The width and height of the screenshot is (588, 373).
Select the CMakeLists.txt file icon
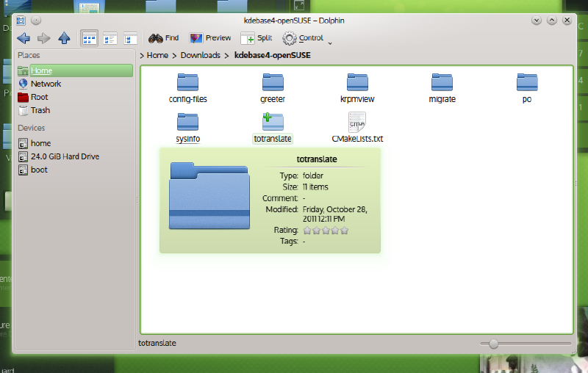click(357, 122)
